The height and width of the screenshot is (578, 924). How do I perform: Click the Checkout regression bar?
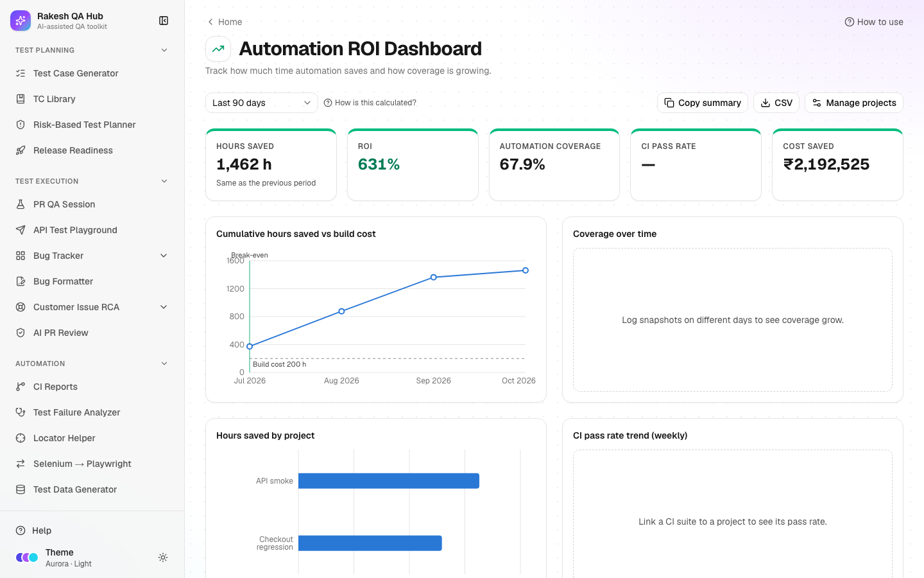click(370, 543)
